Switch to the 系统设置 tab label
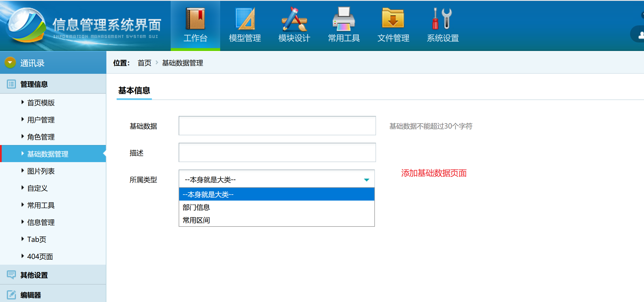 (443, 38)
